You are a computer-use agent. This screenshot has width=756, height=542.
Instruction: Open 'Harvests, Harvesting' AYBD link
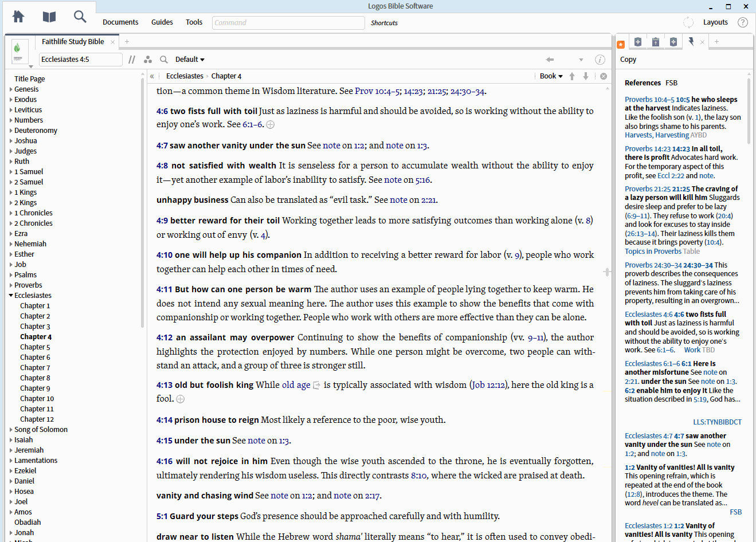tap(657, 135)
